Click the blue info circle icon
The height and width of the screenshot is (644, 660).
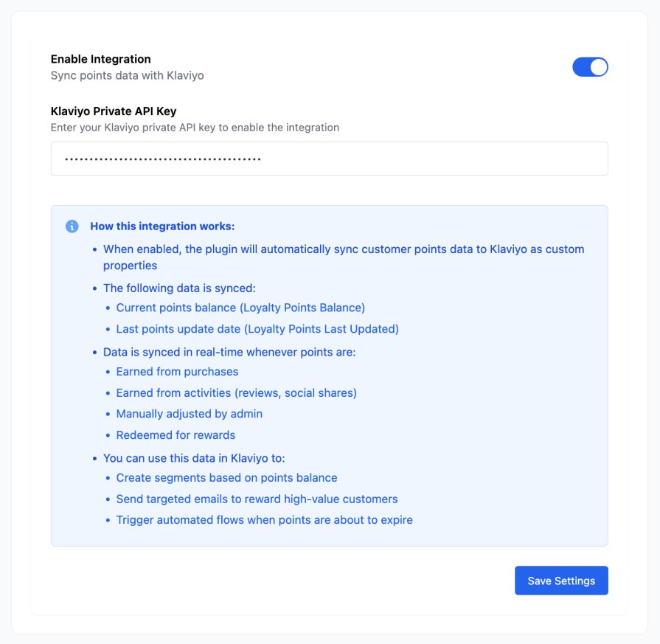[72, 226]
